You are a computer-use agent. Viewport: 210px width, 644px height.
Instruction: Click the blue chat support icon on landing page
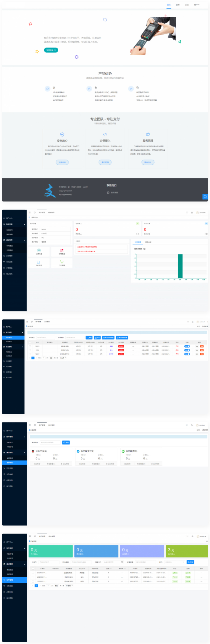(205, 197)
